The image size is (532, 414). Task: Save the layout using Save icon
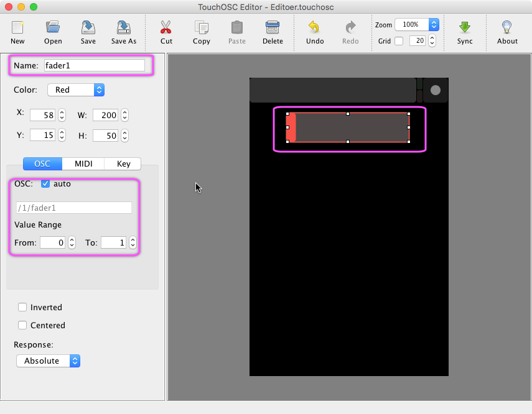(88, 28)
